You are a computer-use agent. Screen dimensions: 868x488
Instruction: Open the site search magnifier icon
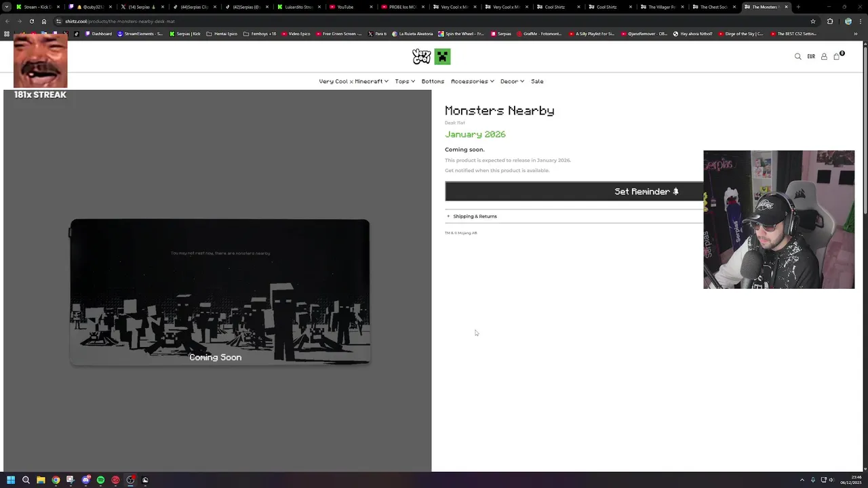click(797, 56)
